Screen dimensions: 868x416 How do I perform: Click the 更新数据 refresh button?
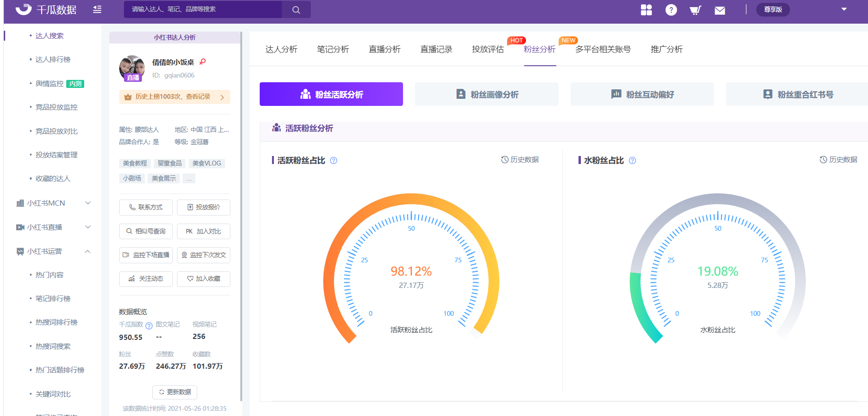pos(175,392)
